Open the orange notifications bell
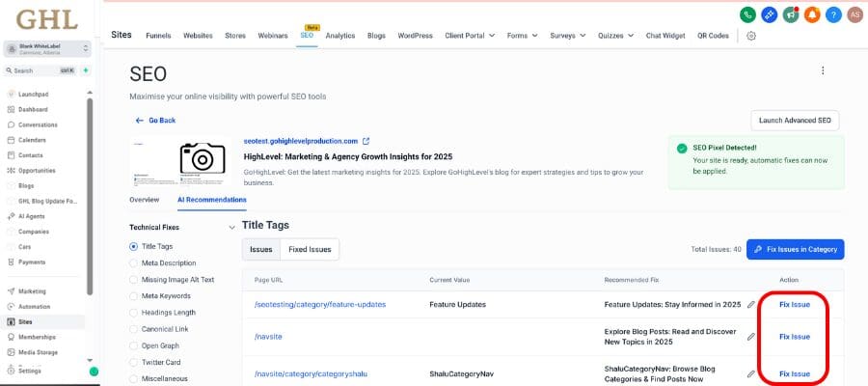The image size is (868, 386). (813, 14)
